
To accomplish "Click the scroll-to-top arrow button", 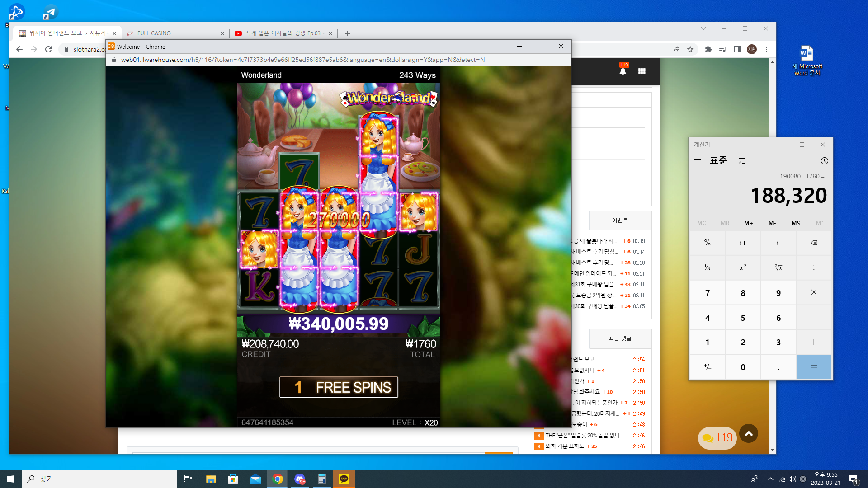I will (x=749, y=434).
